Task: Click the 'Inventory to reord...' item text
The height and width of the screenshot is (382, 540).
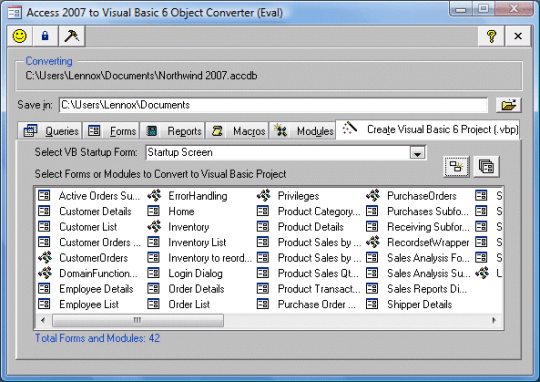Action: tap(210, 258)
